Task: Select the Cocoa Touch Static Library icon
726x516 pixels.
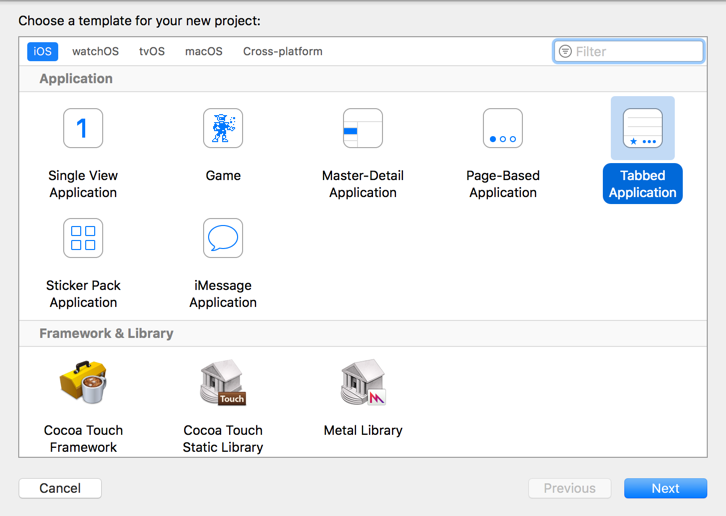Action: tap(223, 383)
